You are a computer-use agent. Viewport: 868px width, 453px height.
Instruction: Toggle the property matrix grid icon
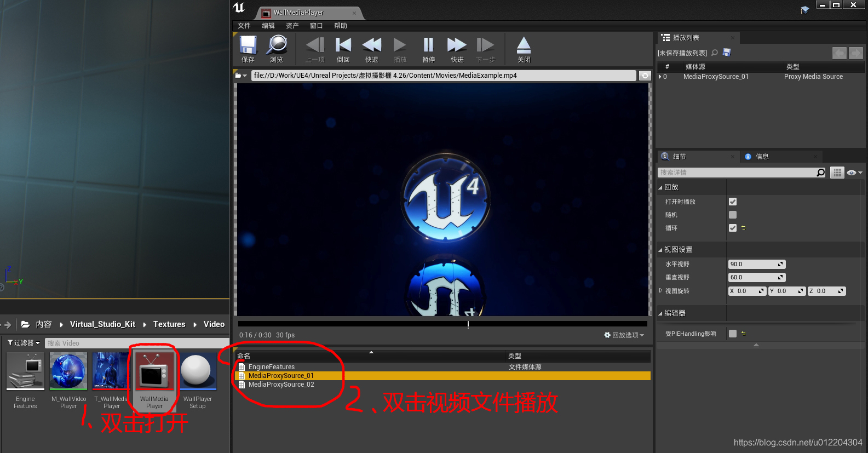click(x=837, y=173)
